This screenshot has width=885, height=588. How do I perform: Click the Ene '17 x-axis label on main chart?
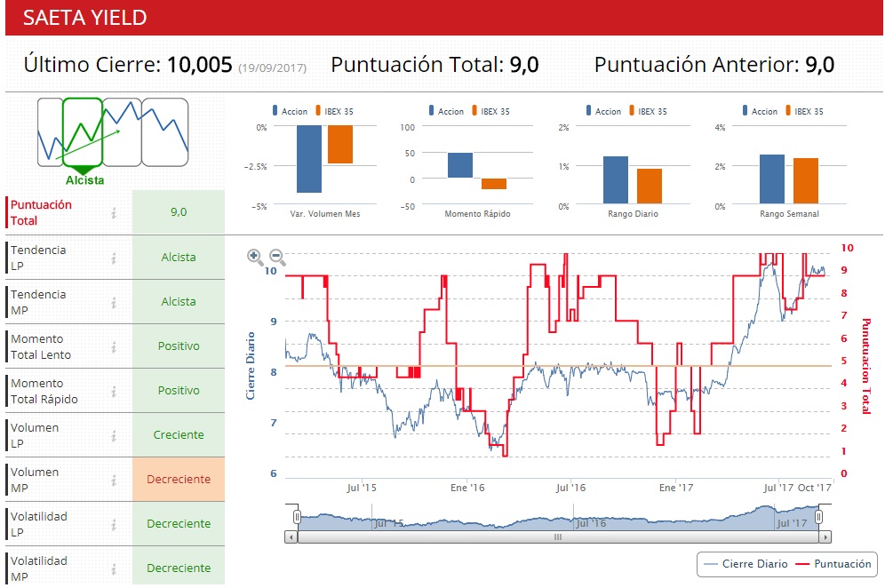(676, 488)
